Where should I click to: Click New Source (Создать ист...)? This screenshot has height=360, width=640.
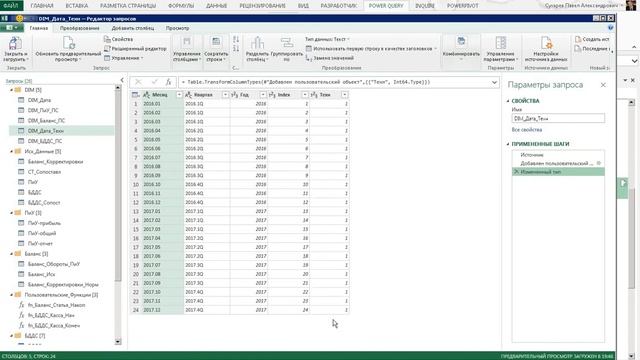[592, 39]
